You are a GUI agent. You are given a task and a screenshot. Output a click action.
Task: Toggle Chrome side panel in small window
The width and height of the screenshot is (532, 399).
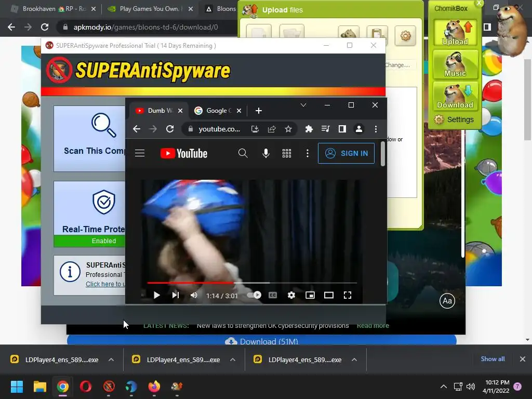coord(342,129)
